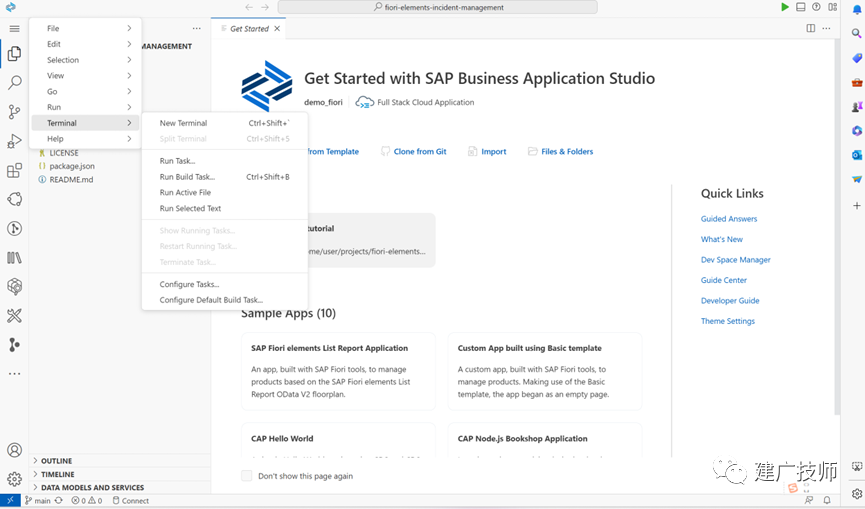Open the Go submenu
Screen dimensions: 865x509
point(86,92)
